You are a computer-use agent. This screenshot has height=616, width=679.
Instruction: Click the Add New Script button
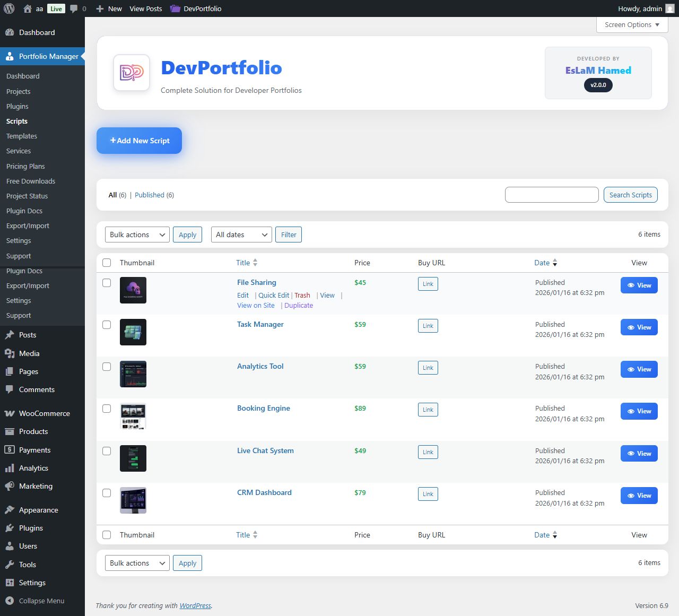click(139, 141)
